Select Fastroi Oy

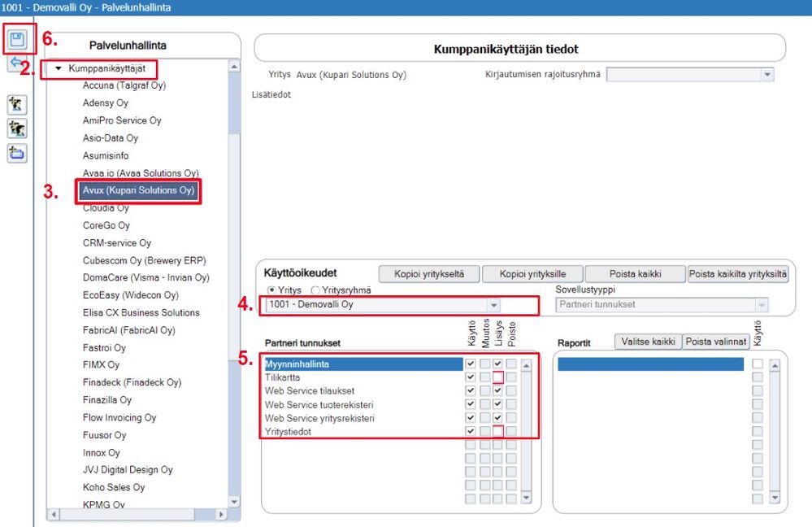pos(104,348)
